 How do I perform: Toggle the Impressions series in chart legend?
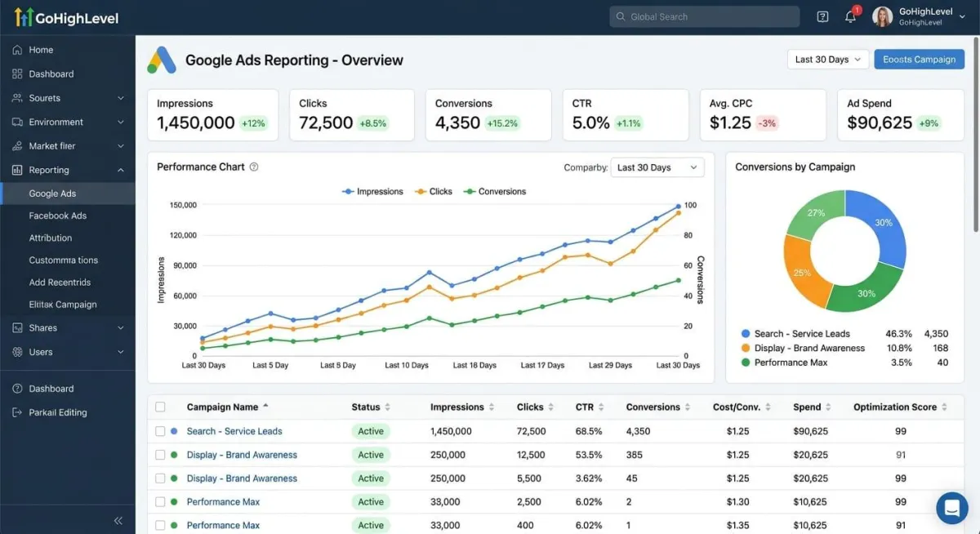372,191
